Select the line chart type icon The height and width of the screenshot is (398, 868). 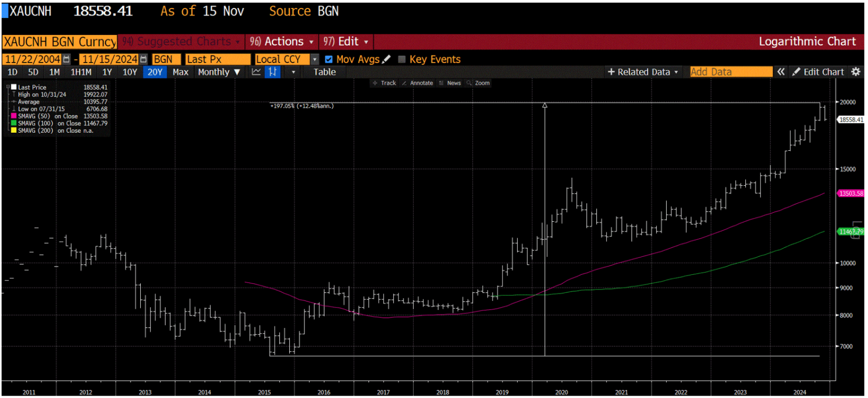point(257,72)
